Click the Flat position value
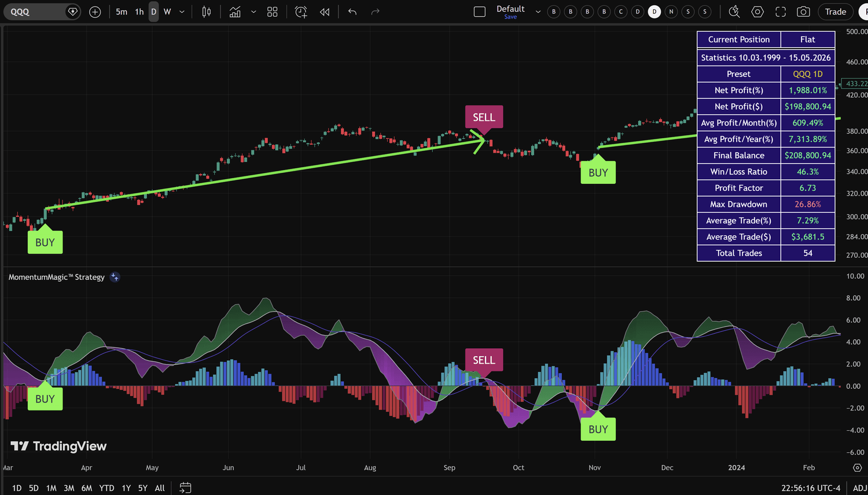 [808, 39]
